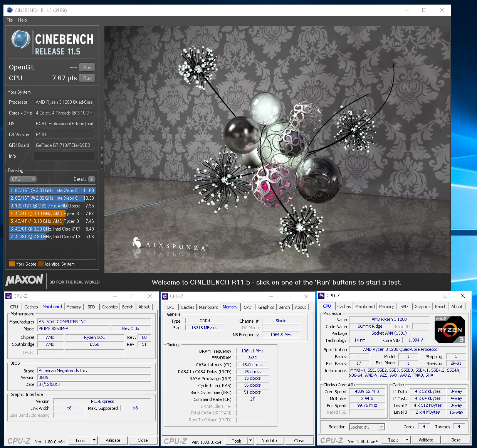
Task: Click Validate in right CPU-Z window
Action: click(426, 440)
